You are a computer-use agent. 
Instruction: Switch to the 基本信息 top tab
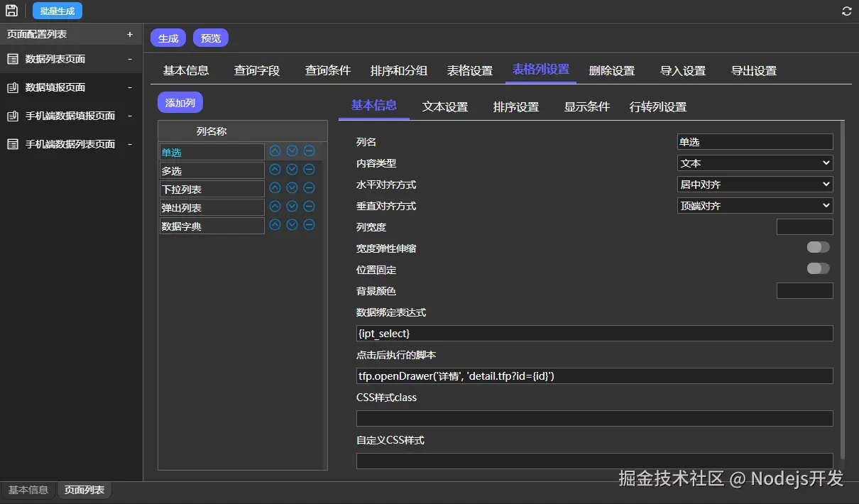tap(186, 71)
